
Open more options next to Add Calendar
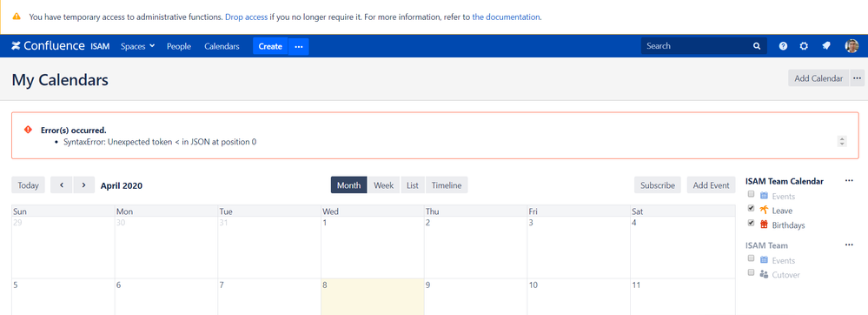(858, 78)
